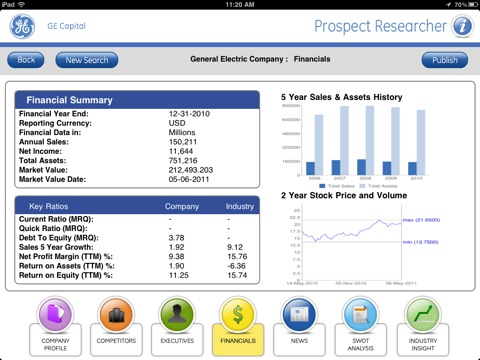Start a New Search
Image resolution: width=480 pixels, height=360 pixels.
coord(87,60)
